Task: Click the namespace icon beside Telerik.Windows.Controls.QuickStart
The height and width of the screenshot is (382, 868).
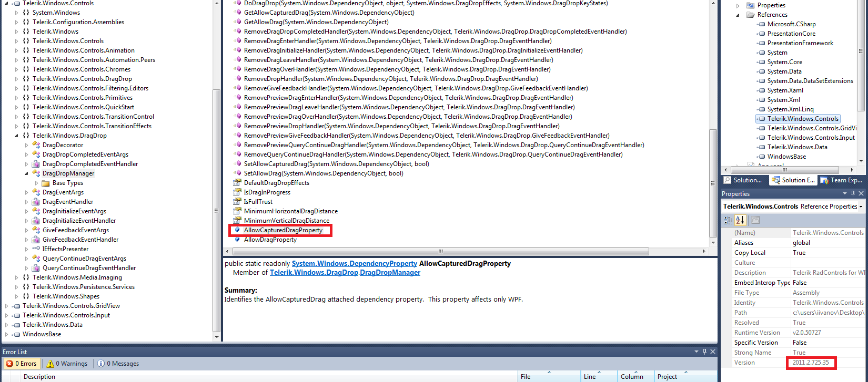Action: pyautogui.click(x=26, y=107)
